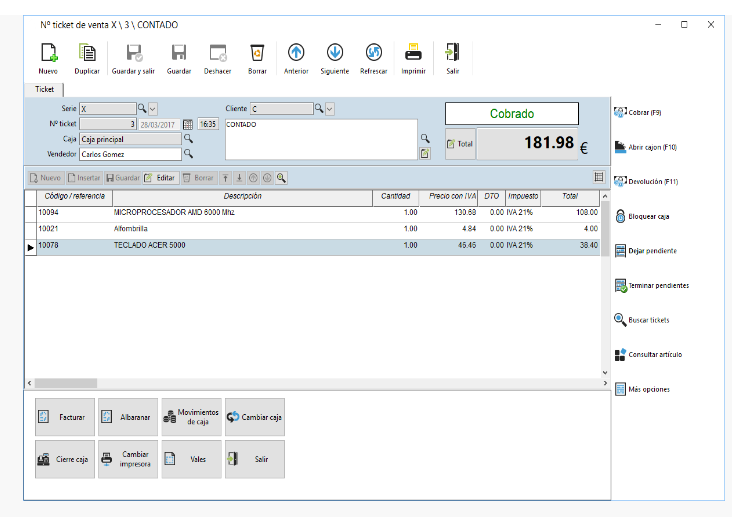
Task: Duplicate the ticket with Duplicar
Action: click(87, 58)
